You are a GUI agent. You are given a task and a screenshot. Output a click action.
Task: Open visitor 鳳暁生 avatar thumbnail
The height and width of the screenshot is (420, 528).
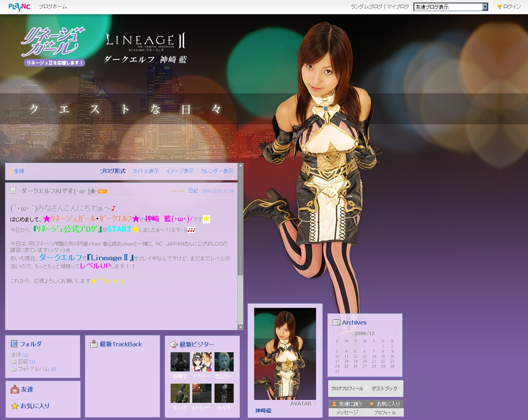(180, 362)
